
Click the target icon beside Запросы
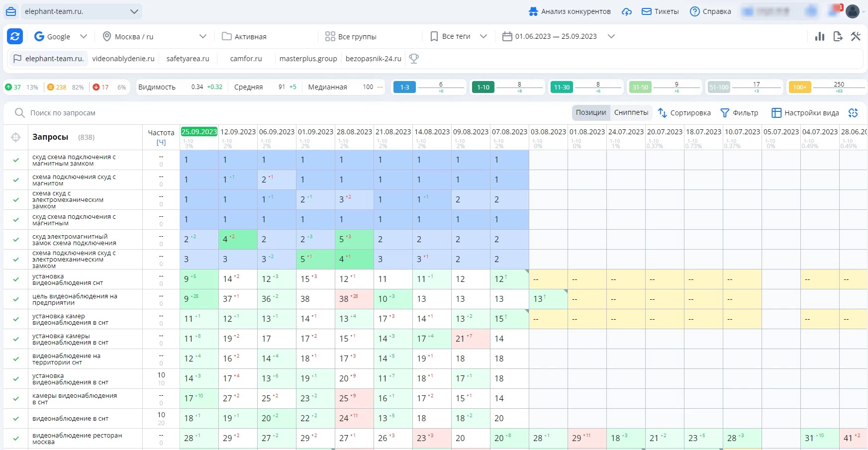[16, 137]
